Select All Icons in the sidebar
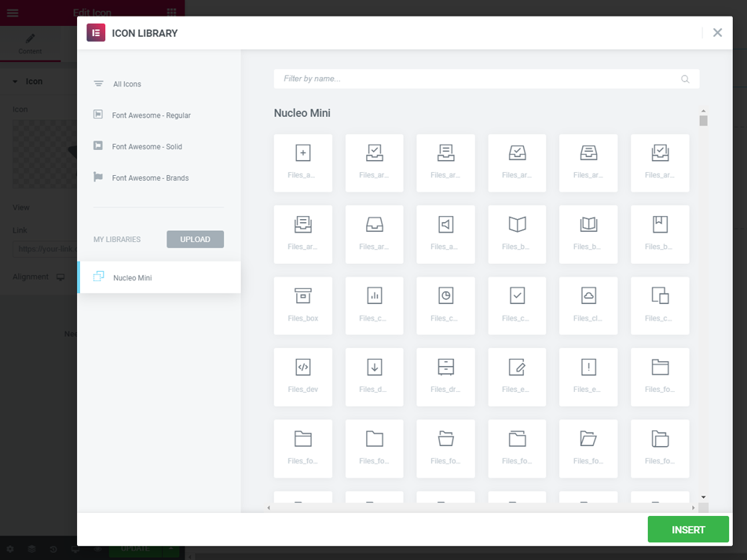The image size is (747, 560). tap(126, 83)
